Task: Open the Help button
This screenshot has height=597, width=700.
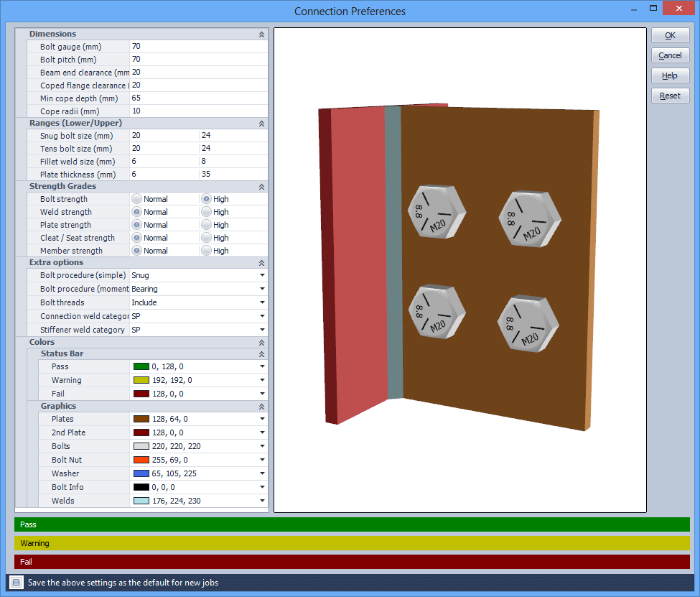Action: tap(670, 75)
